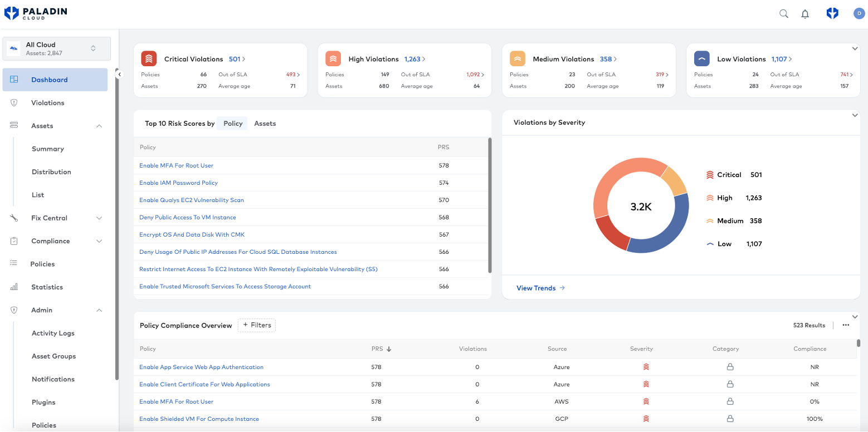Screen dimensions: 868x432
Task: Open the View Trends link
Action: [540, 288]
